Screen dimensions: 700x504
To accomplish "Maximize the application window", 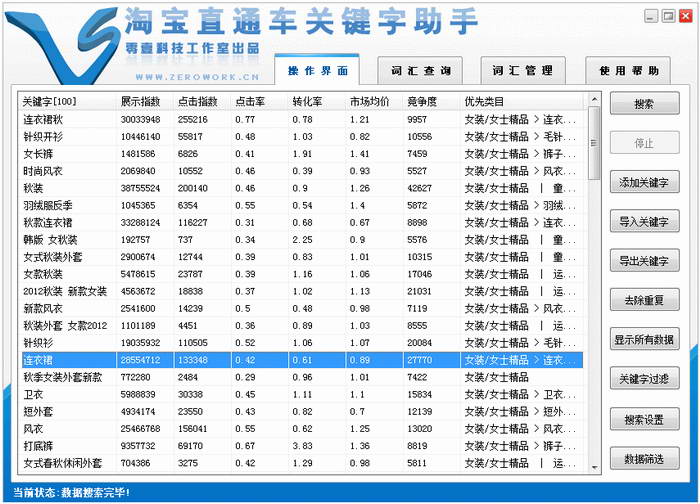I will (x=668, y=17).
